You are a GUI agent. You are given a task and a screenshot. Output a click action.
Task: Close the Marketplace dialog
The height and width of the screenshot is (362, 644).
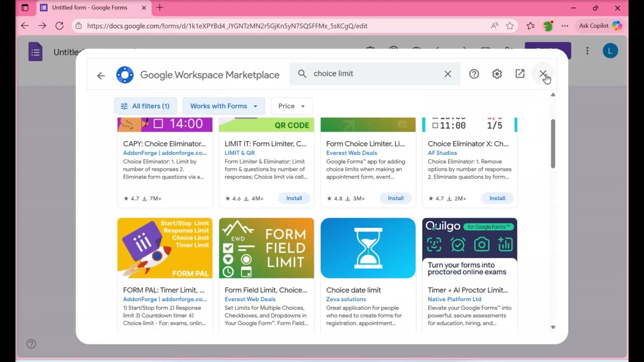point(543,74)
